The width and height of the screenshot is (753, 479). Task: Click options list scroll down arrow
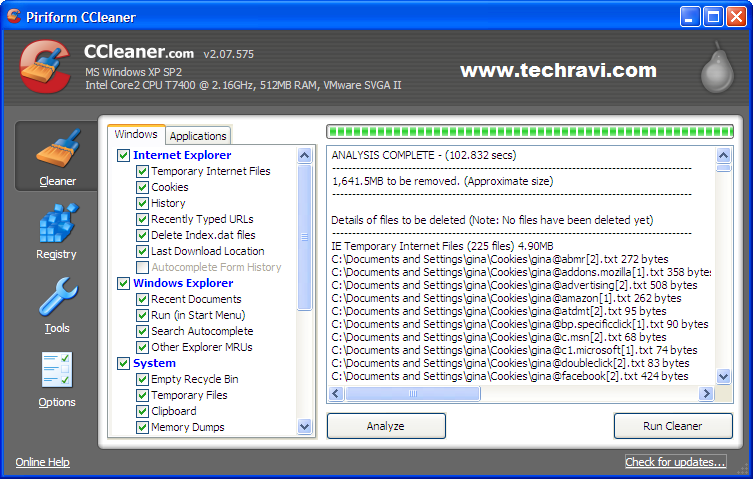click(304, 426)
